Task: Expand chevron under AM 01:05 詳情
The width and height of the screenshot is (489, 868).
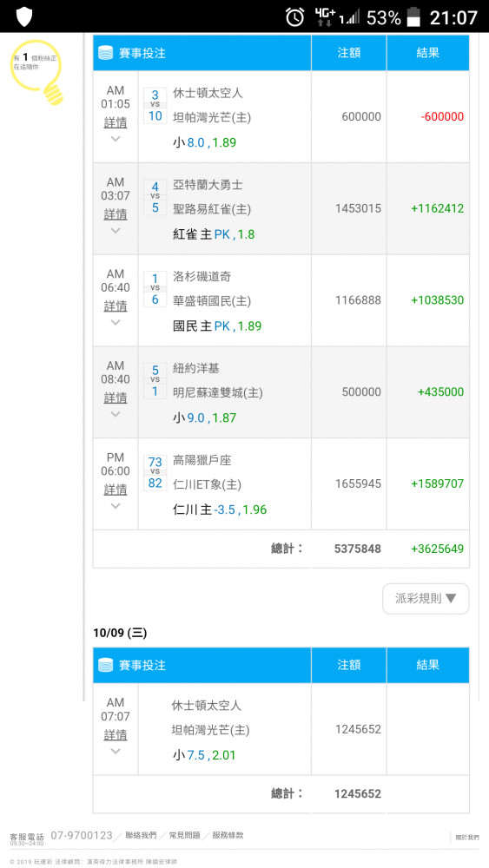Action: pos(116,139)
